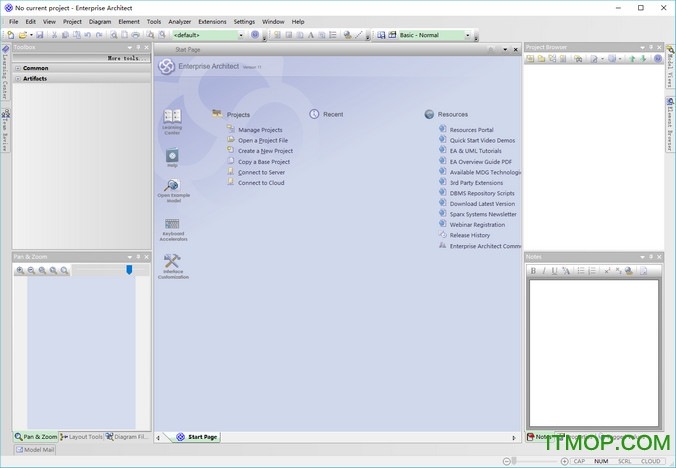The image size is (676, 468).
Task: Click the text 'A' element toolbar icon
Action: (x=311, y=35)
